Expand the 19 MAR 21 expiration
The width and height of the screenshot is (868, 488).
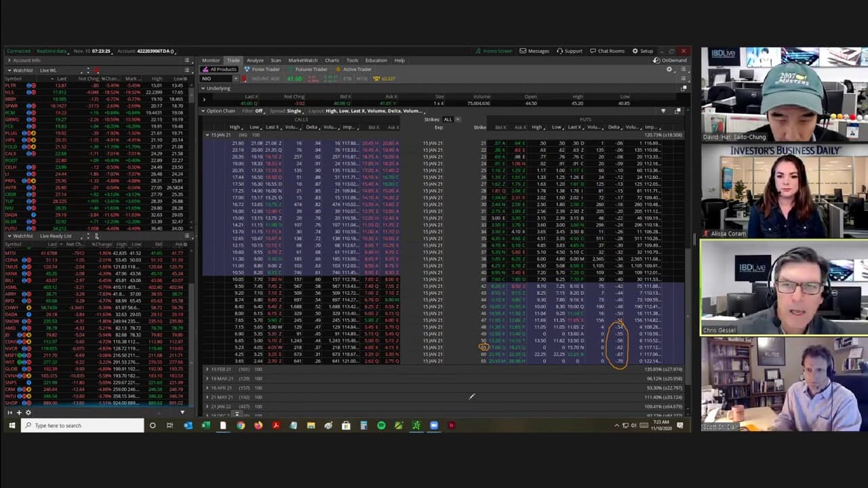point(208,378)
